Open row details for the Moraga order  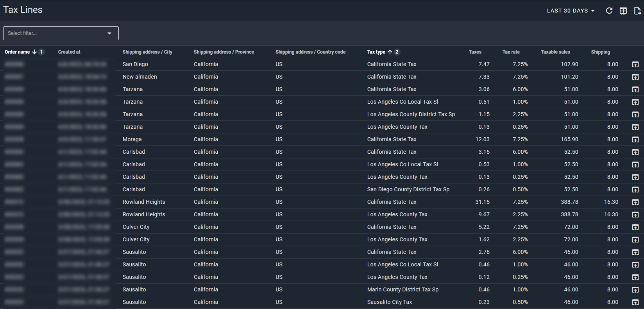coord(635,140)
